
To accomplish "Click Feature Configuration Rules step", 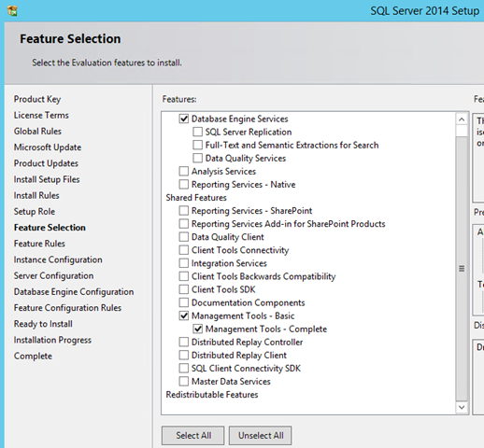I will (67, 308).
